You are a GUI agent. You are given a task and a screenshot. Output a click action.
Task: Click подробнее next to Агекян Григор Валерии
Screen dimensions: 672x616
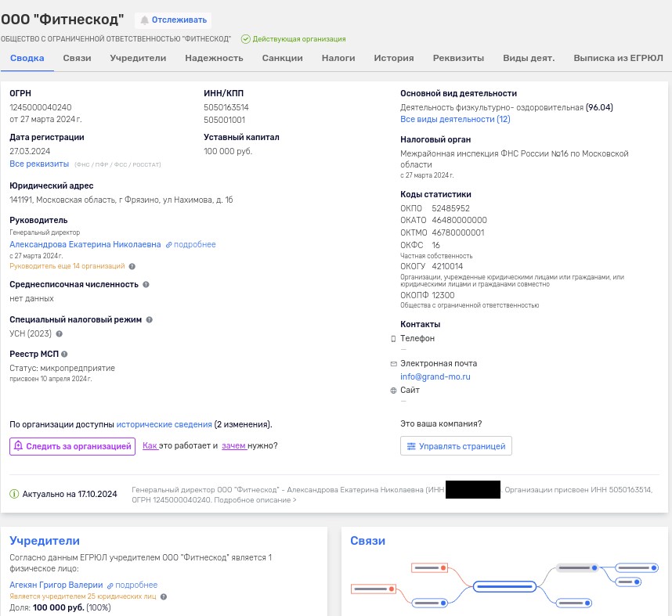pyautogui.click(x=136, y=585)
